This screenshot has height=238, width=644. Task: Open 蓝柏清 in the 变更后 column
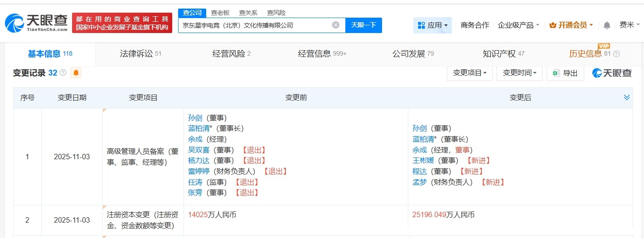(423, 139)
